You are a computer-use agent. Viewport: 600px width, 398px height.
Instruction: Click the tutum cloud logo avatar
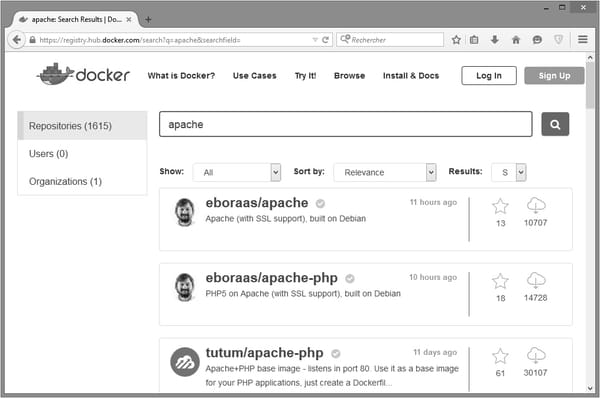point(185,362)
